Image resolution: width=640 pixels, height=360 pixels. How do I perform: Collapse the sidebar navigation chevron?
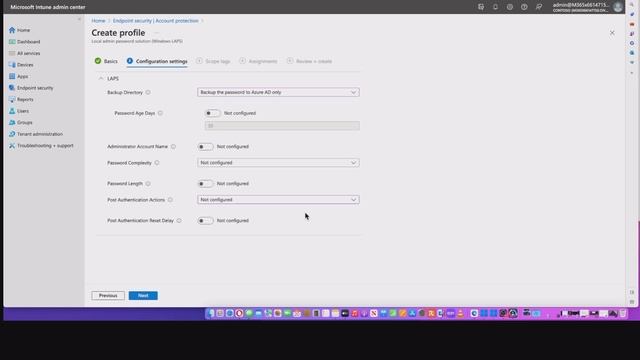[x=80, y=19]
